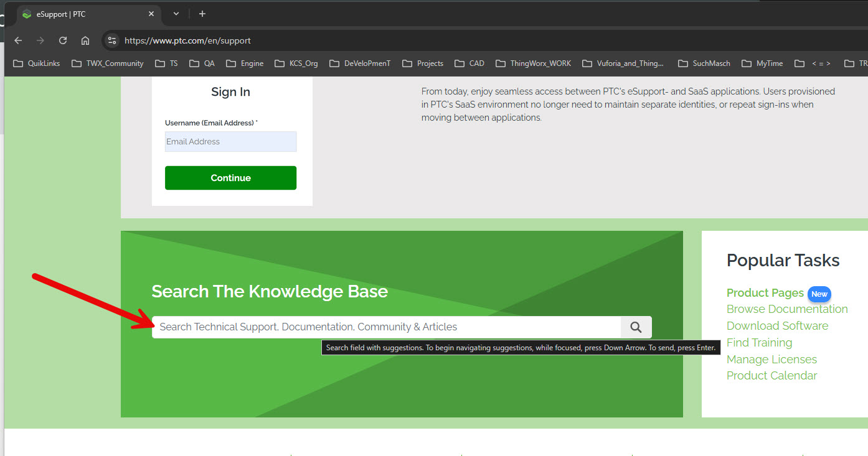This screenshot has height=456, width=868.
Task: Open the browser tab search chevron
Action: 175,14
